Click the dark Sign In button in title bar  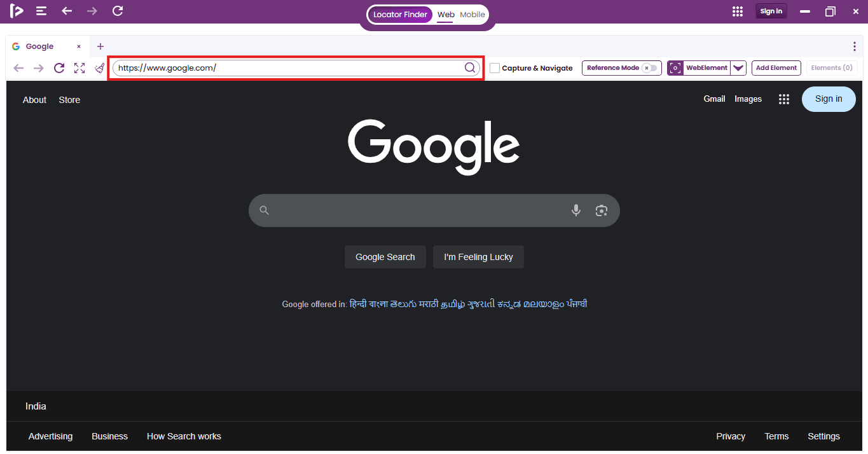point(771,11)
